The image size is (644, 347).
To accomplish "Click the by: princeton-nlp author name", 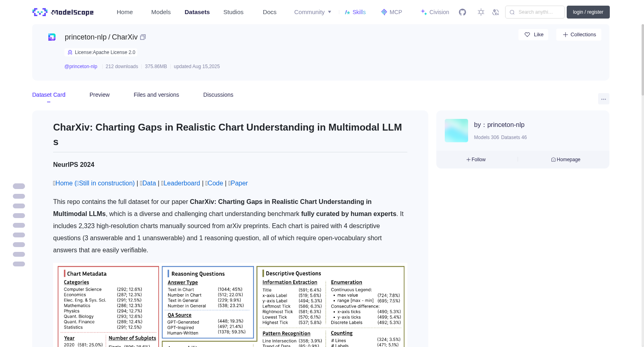I will (x=499, y=125).
